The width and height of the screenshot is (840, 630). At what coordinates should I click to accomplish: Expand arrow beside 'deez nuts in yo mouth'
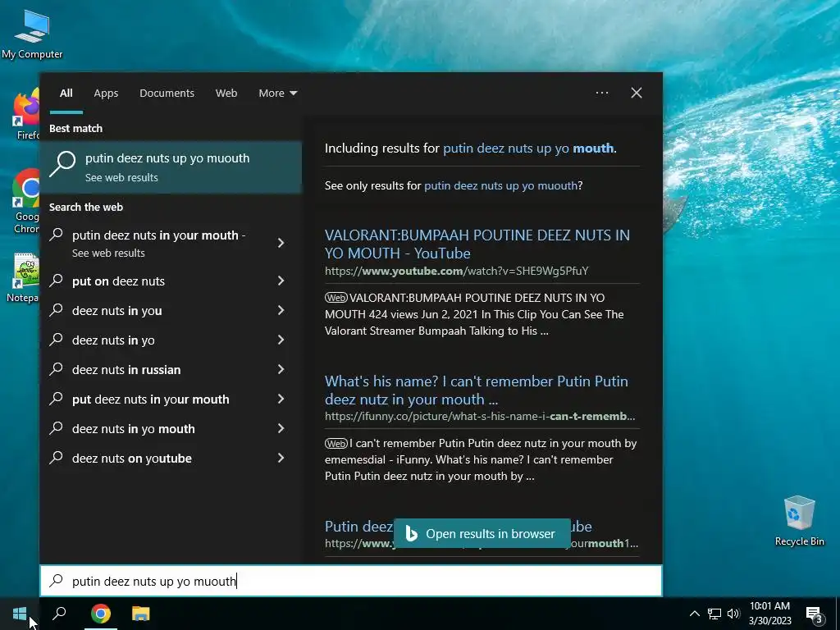(x=281, y=428)
